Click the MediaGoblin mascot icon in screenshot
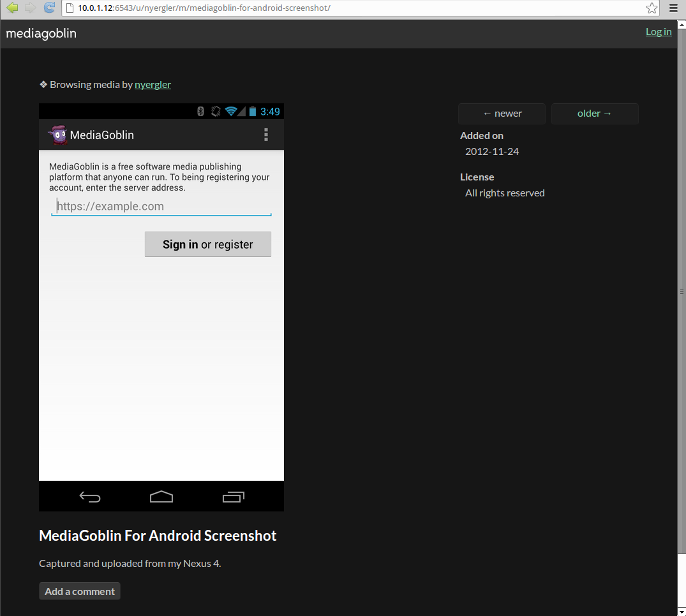Screen dimensions: 686x616 57,135
